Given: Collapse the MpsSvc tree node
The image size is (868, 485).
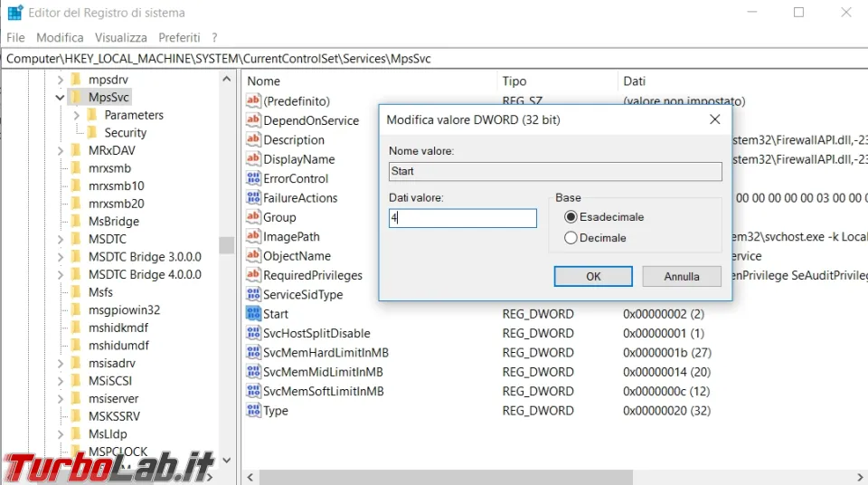Looking at the screenshot, I should 60,97.
